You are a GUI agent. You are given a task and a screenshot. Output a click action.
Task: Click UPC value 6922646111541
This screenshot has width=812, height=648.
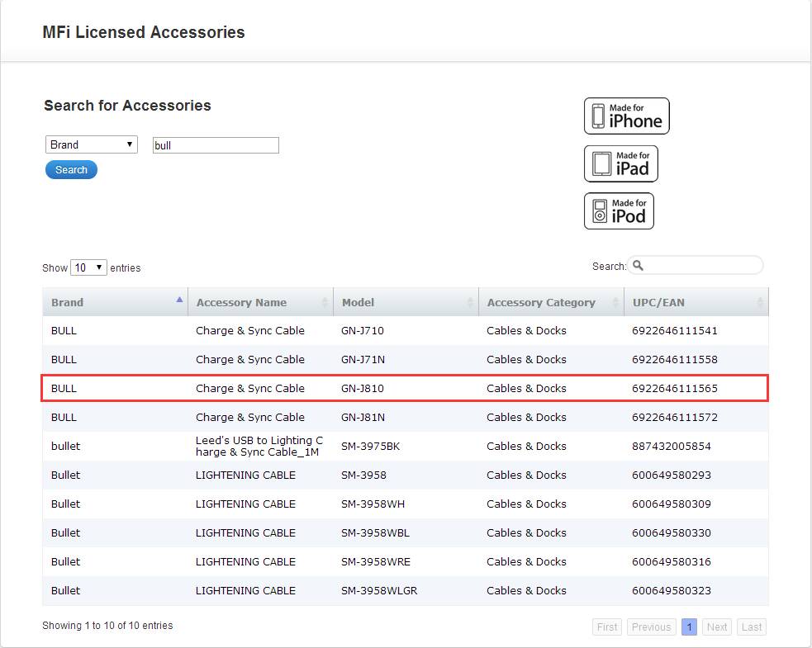click(675, 331)
